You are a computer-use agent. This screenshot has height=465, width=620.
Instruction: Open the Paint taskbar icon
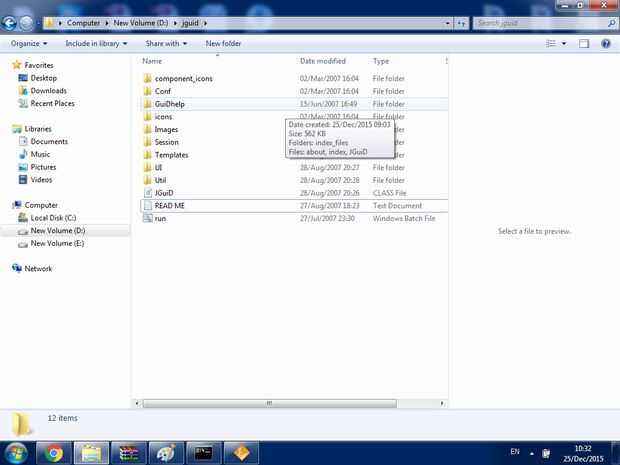[166, 453]
